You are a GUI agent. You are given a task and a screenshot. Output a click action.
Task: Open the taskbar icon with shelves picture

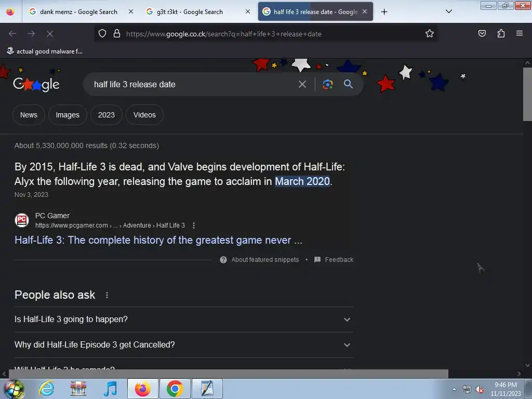click(x=78, y=389)
